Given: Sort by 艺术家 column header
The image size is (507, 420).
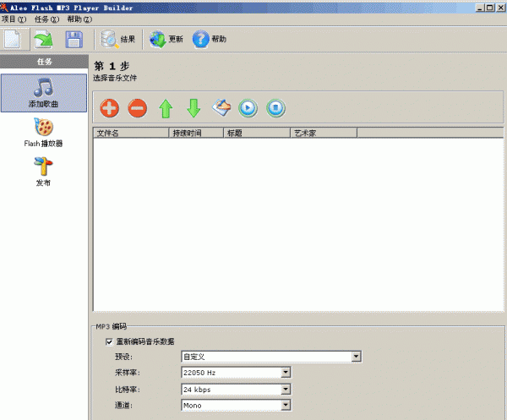Looking at the screenshot, I should coord(324,133).
